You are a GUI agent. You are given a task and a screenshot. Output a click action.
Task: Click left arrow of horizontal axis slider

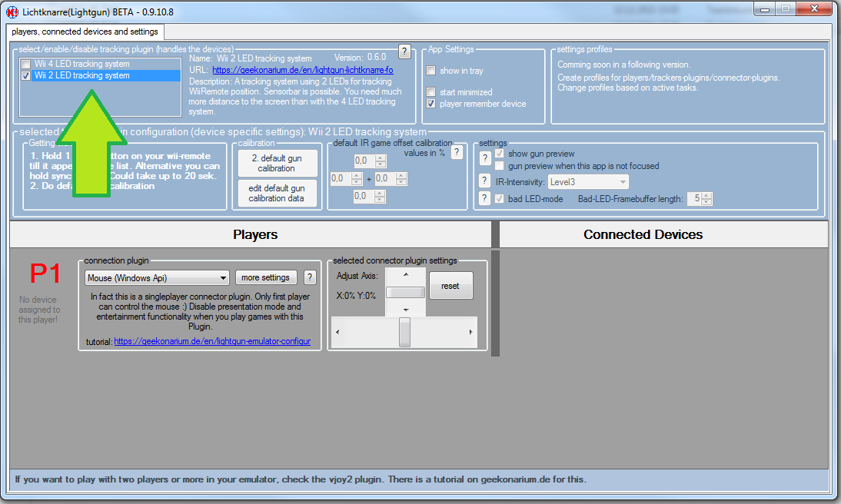pos(337,333)
